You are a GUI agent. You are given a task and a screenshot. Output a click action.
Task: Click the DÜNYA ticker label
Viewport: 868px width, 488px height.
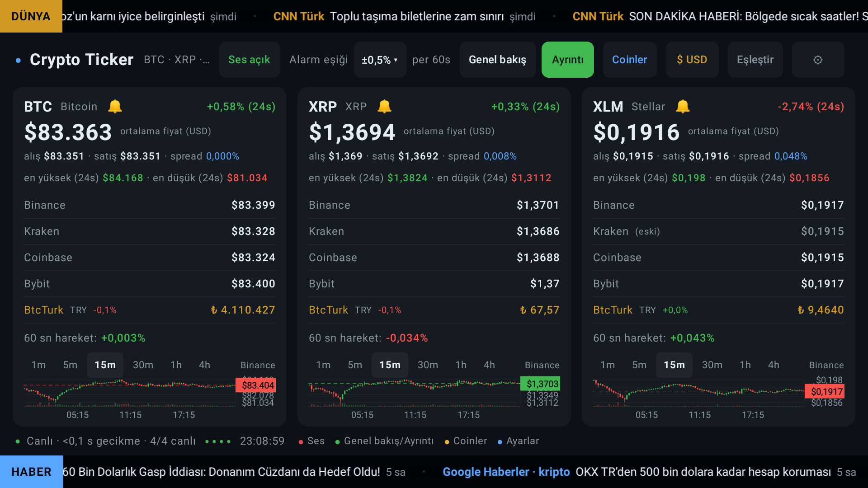[x=31, y=16]
